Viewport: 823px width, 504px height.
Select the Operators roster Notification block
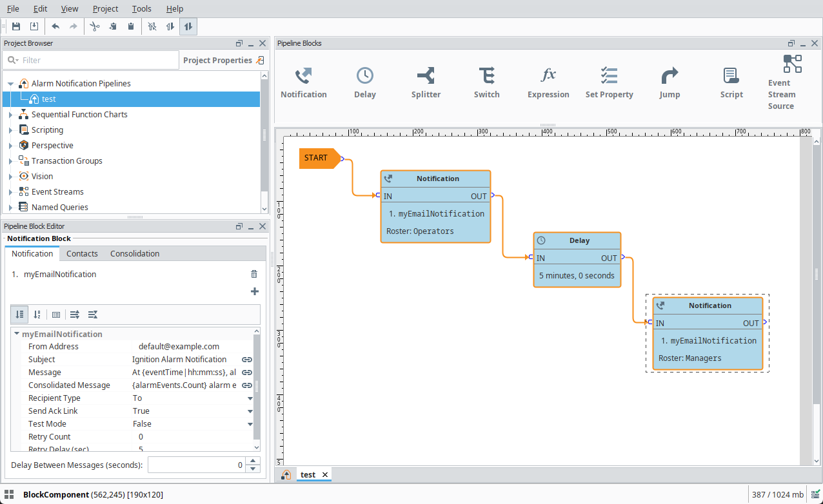pos(435,206)
